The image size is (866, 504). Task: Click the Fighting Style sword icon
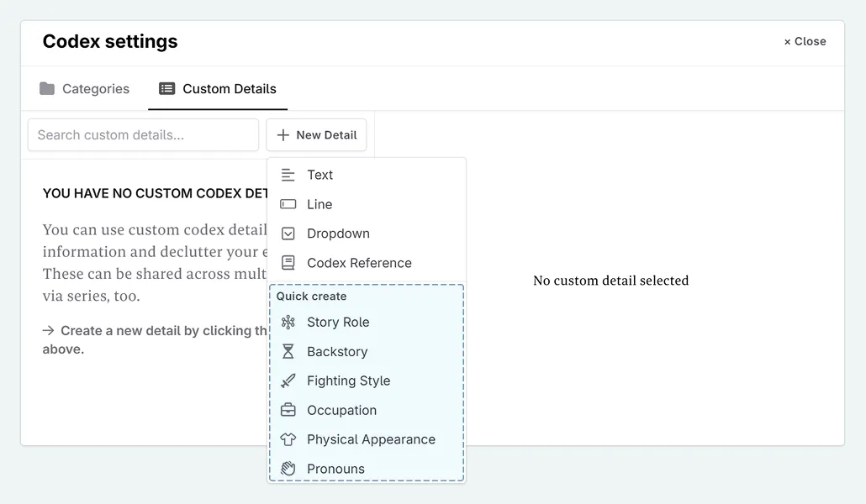click(289, 381)
